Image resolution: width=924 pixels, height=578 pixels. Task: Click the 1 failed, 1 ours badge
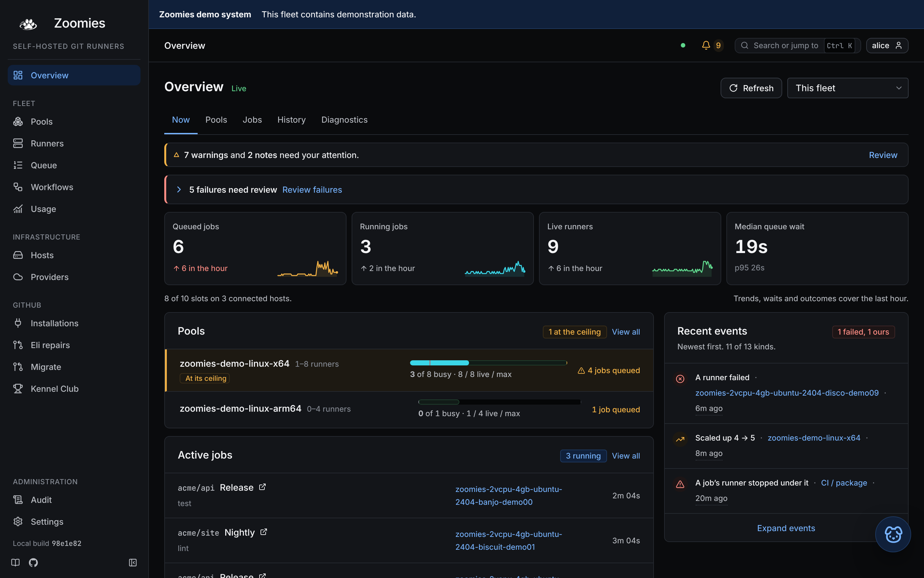tap(863, 332)
